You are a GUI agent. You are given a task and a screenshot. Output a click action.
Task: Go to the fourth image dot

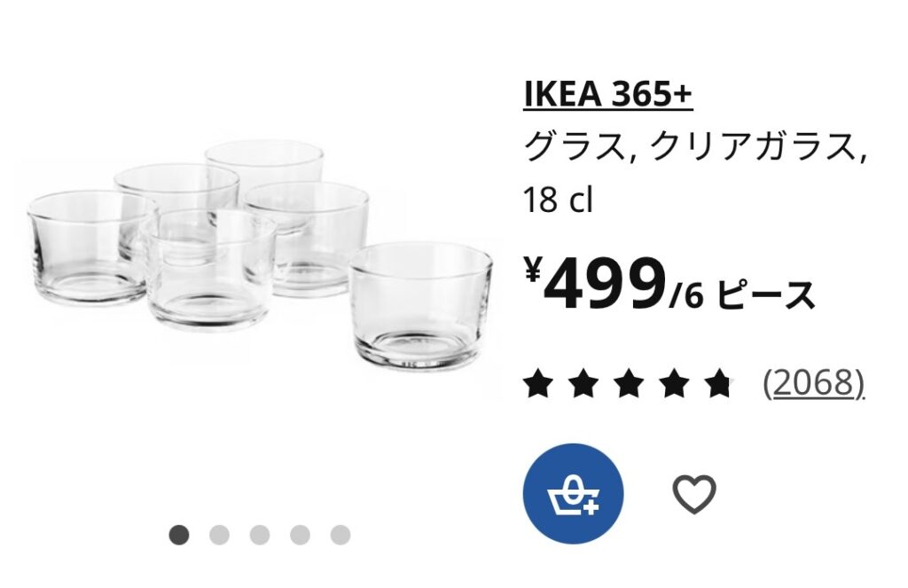tap(300, 535)
